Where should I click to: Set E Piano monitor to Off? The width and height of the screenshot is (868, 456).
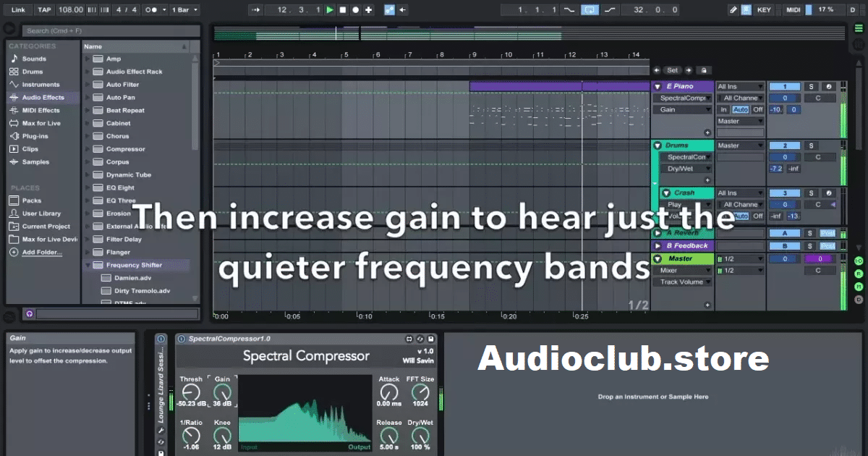pyautogui.click(x=757, y=109)
